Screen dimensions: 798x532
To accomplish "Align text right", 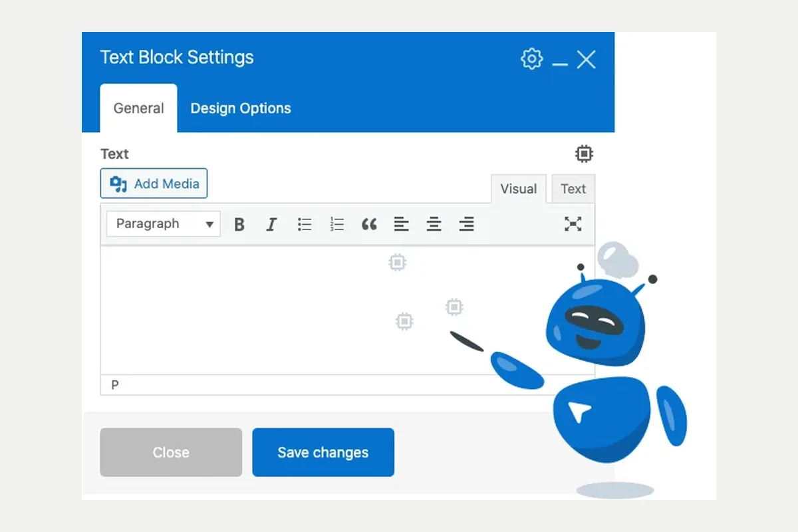I will point(467,225).
